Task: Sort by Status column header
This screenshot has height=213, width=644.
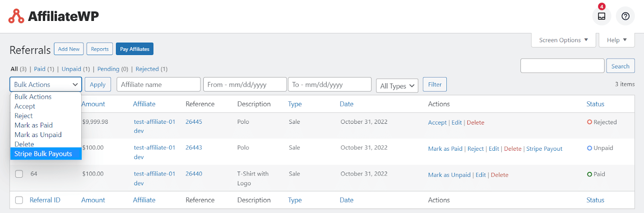Action: click(595, 104)
